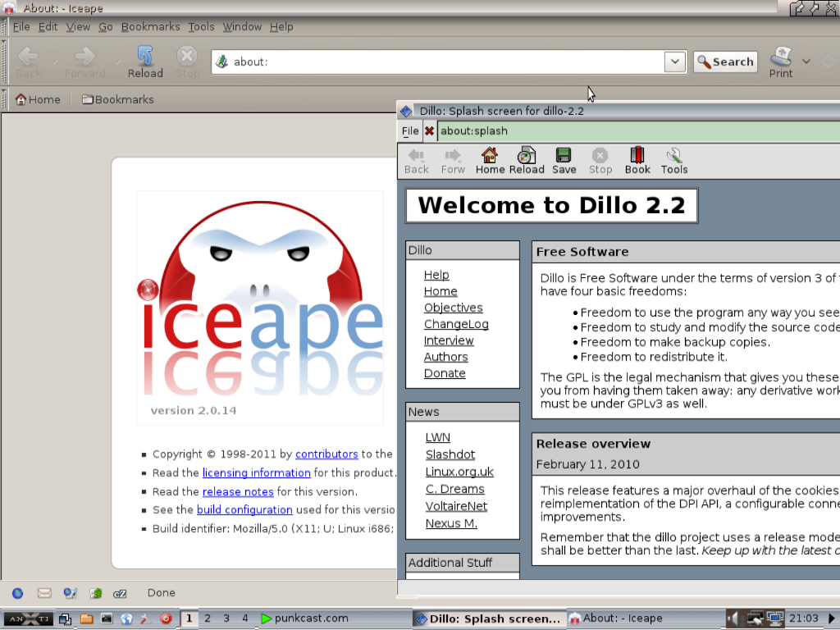
Task: Open the Dillo File menu
Action: click(410, 131)
